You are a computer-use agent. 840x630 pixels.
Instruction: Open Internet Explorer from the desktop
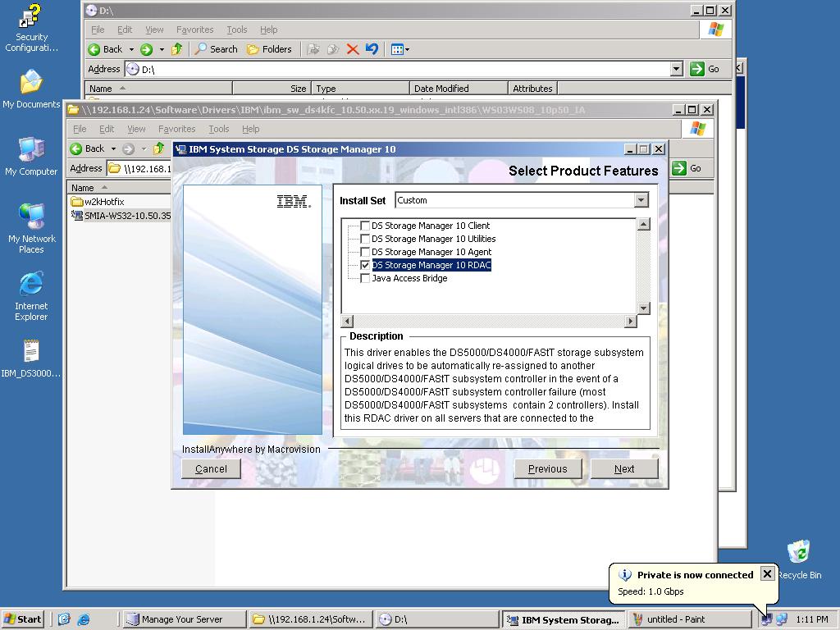pyautogui.click(x=31, y=285)
